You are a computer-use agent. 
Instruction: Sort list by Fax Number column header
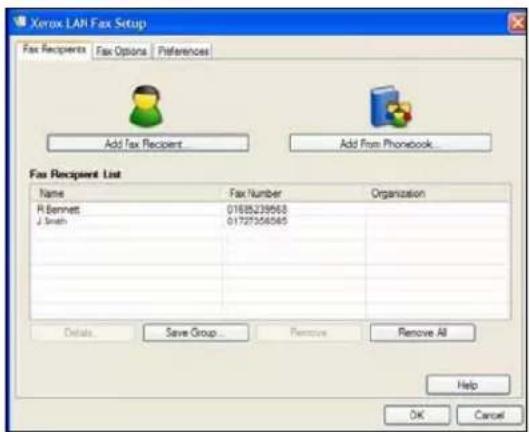[294, 193]
